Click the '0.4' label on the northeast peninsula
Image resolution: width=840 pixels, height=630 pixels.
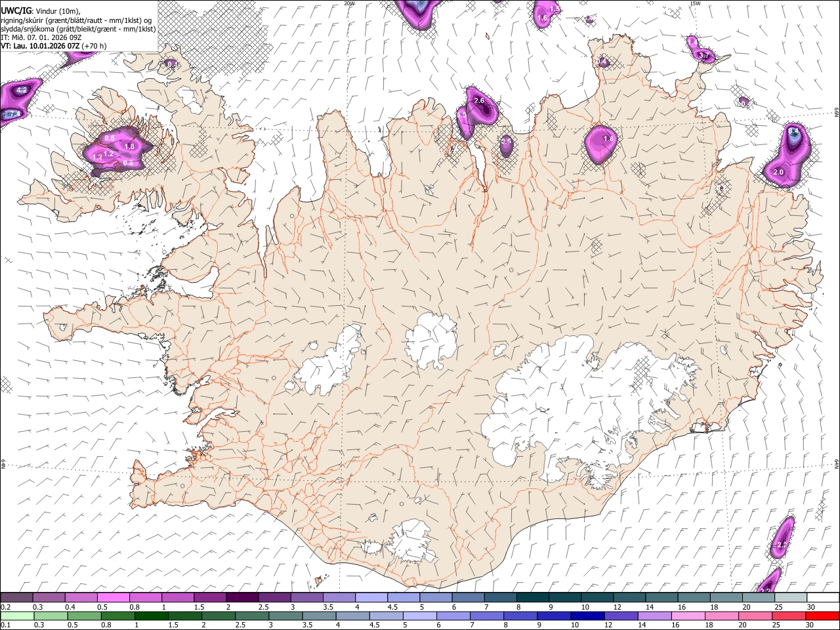click(x=602, y=62)
